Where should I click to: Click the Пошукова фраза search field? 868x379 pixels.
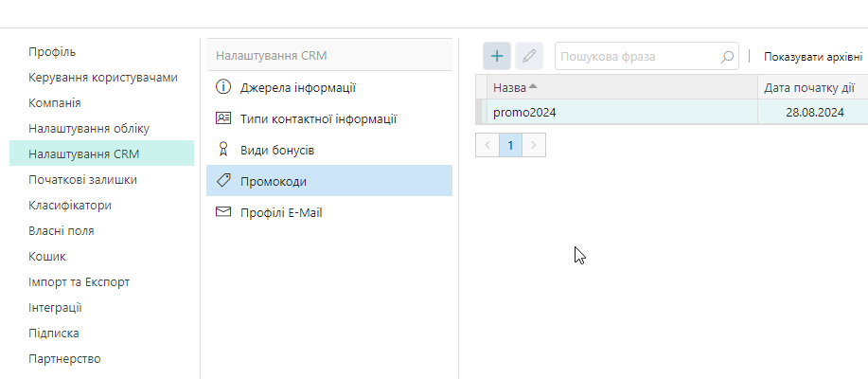pos(637,57)
